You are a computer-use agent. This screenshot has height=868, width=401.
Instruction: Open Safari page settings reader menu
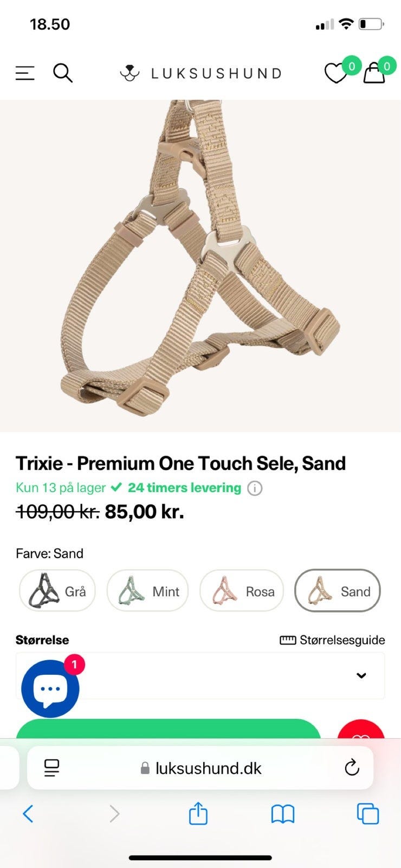[x=52, y=768]
